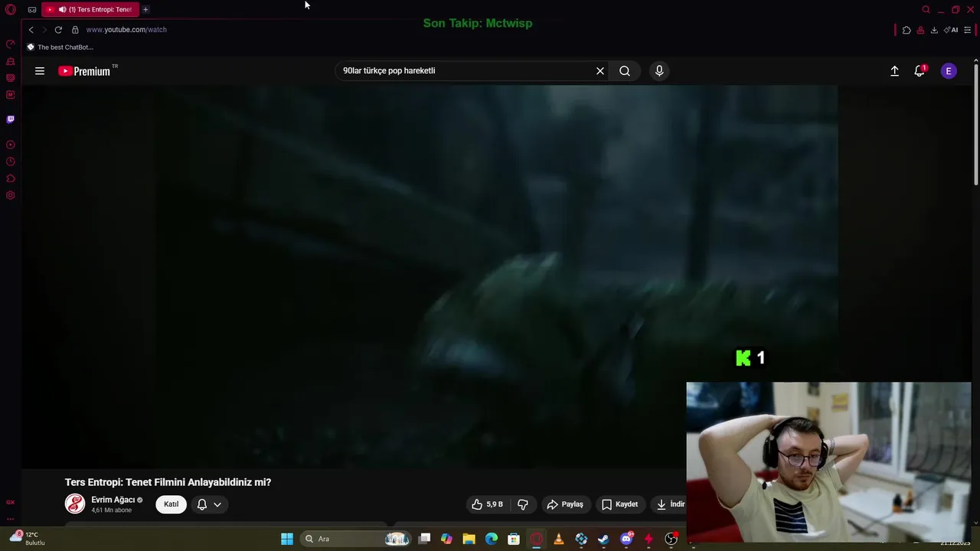Launch Copilot from taskbar
This screenshot has height=551, width=980.
coord(446,539)
